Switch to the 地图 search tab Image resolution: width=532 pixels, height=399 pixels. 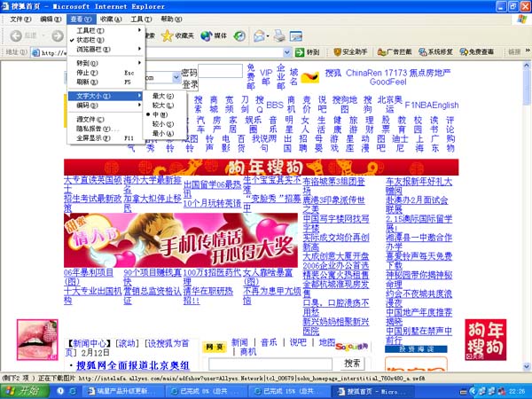point(326,342)
